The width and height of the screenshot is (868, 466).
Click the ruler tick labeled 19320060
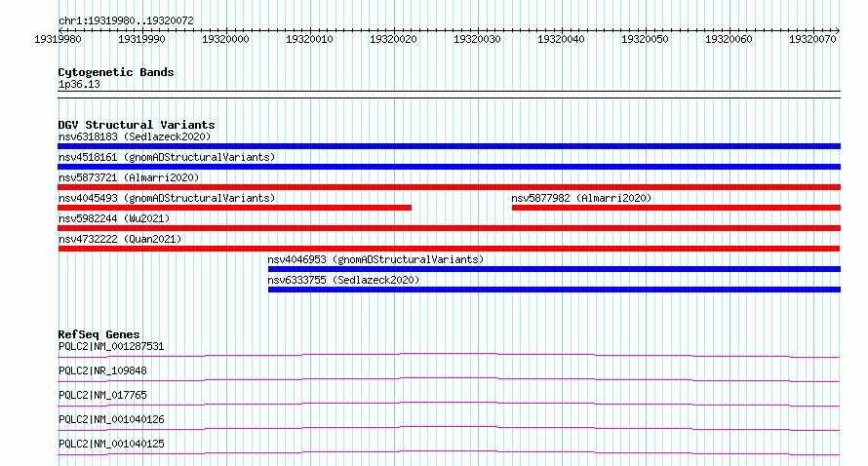point(729,39)
